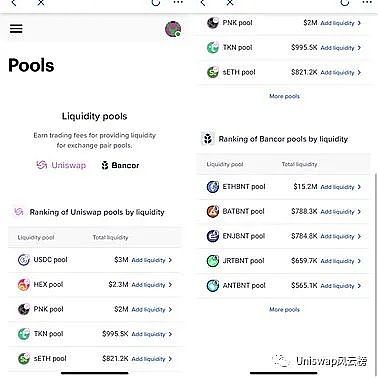Open More pools under Bancor ranking
The image size is (378, 378).
(284, 309)
